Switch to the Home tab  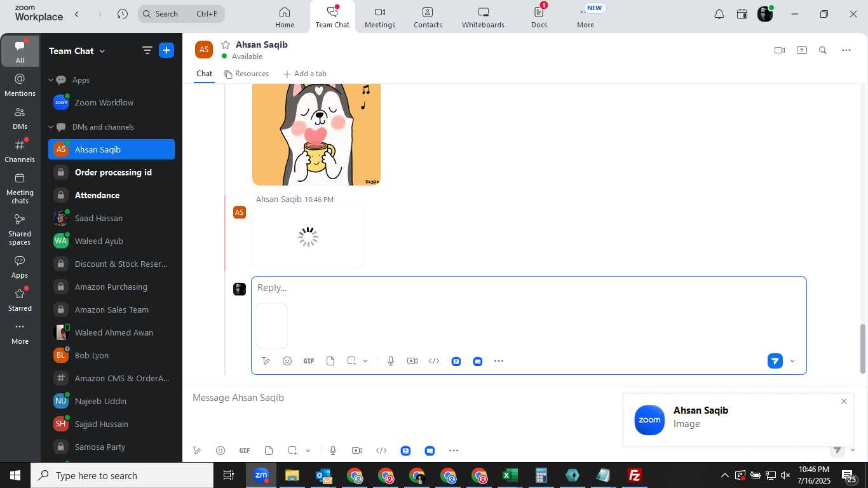point(285,17)
